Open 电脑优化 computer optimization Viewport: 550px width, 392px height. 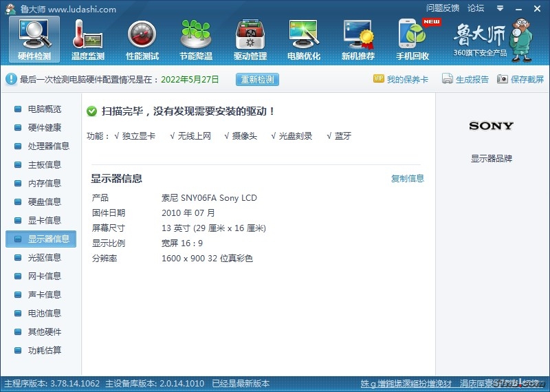click(x=304, y=39)
